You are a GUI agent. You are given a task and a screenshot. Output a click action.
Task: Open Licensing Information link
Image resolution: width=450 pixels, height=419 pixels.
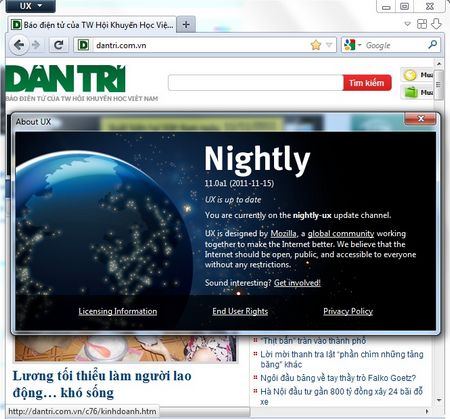pyautogui.click(x=118, y=311)
